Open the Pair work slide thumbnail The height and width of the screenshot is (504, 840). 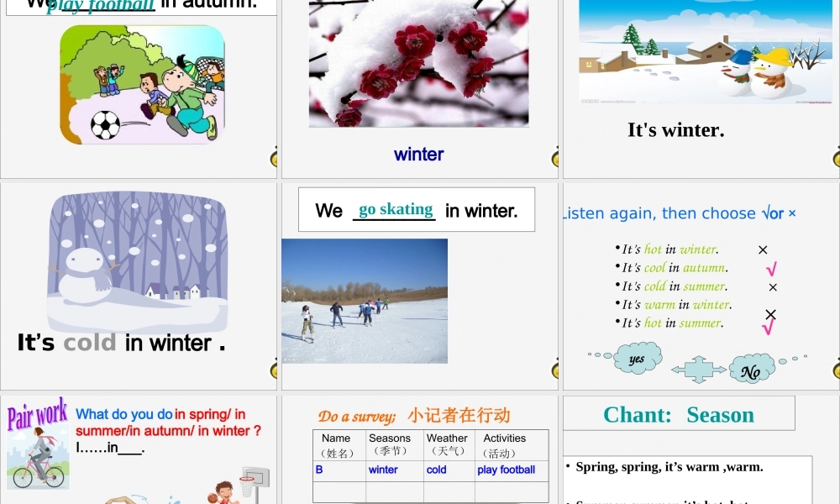(139, 450)
